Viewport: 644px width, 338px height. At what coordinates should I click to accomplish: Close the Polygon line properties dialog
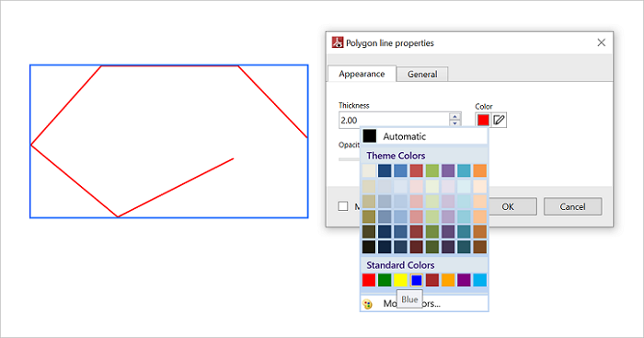pos(602,42)
